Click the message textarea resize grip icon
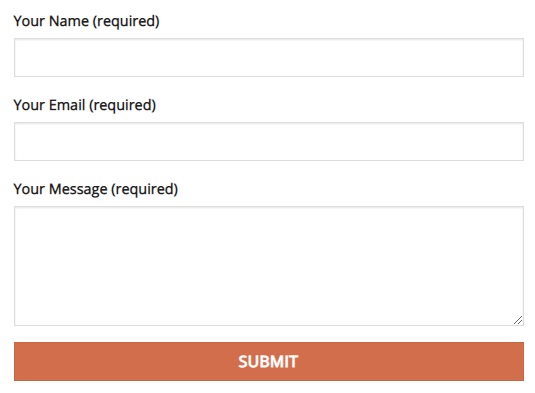 coord(518,320)
